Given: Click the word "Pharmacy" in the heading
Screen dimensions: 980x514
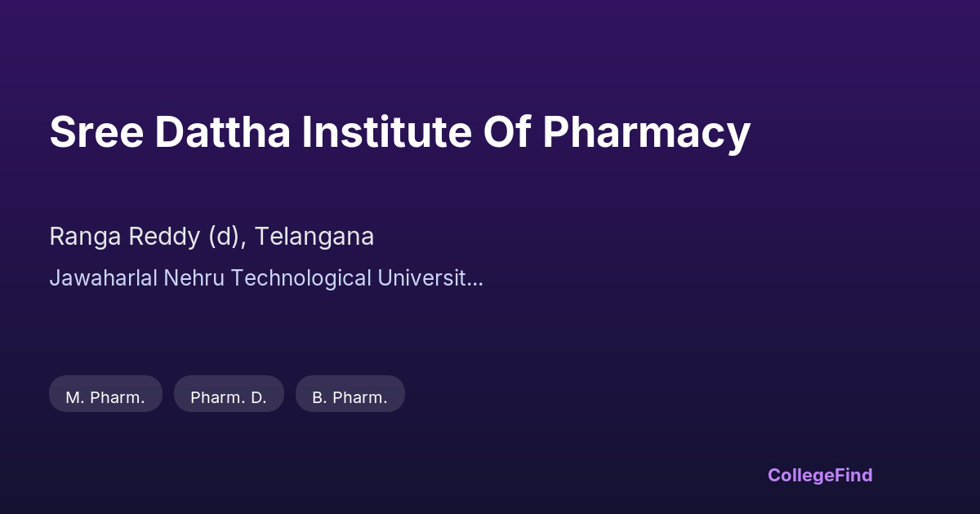Looking at the screenshot, I should point(646,132).
